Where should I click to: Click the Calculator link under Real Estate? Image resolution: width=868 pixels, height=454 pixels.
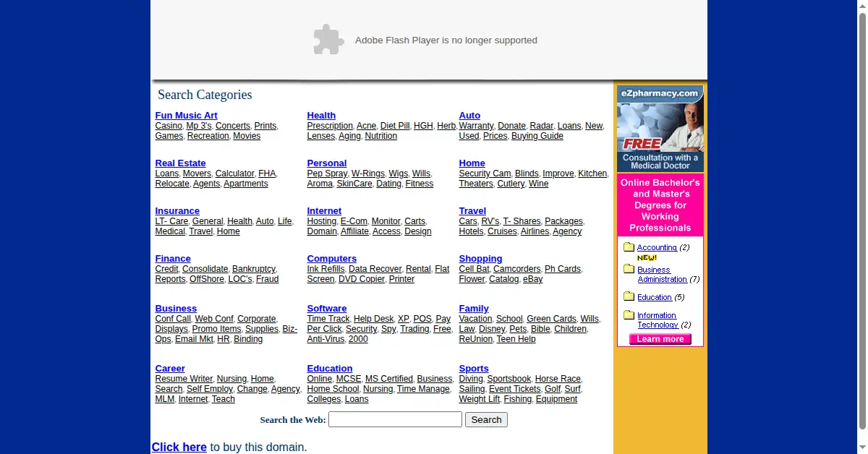pyautogui.click(x=235, y=174)
